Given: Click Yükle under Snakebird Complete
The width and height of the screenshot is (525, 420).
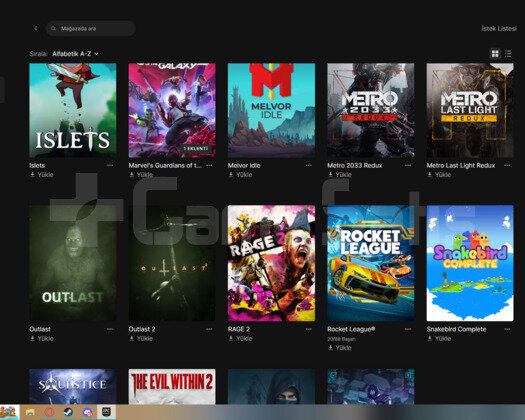Looking at the screenshot, I should click(439, 339).
